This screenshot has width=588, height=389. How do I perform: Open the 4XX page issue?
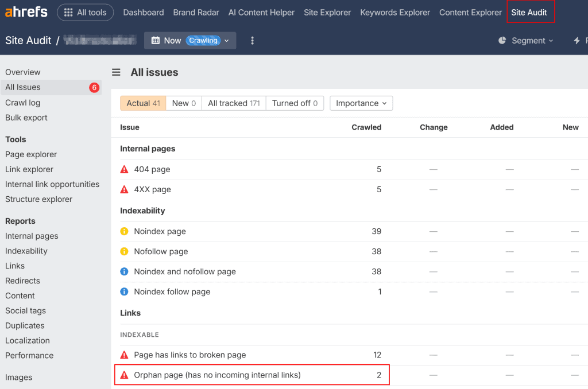152,190
